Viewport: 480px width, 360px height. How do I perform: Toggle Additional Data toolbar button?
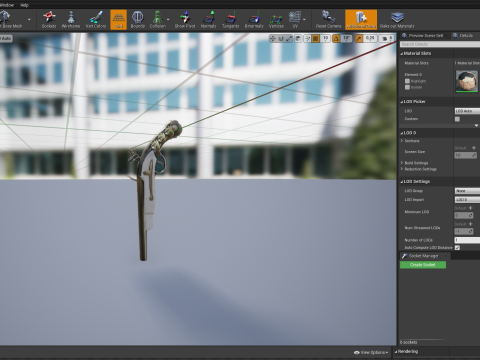coord(361,20)
